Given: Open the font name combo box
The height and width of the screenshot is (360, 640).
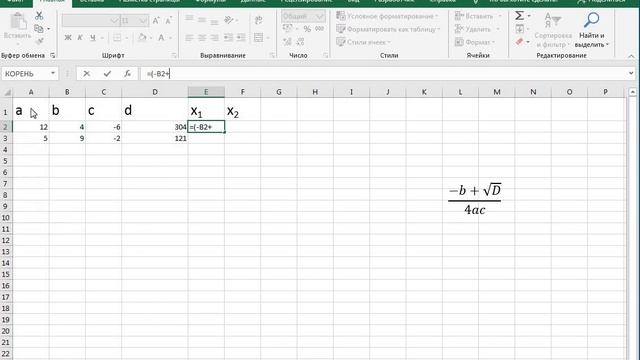Looking at the screenshot, I should click(x=90, y=20).
